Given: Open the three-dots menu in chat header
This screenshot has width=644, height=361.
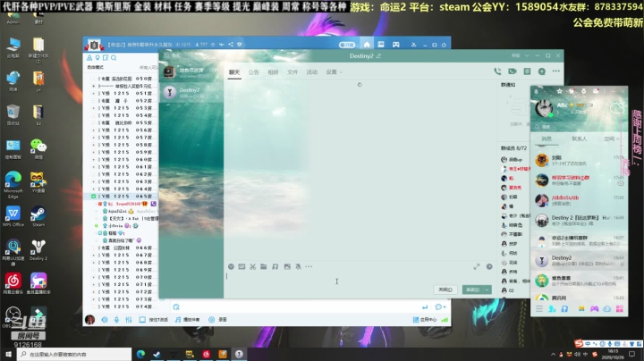Looking at the screenshot, I should tap(556, 71).
